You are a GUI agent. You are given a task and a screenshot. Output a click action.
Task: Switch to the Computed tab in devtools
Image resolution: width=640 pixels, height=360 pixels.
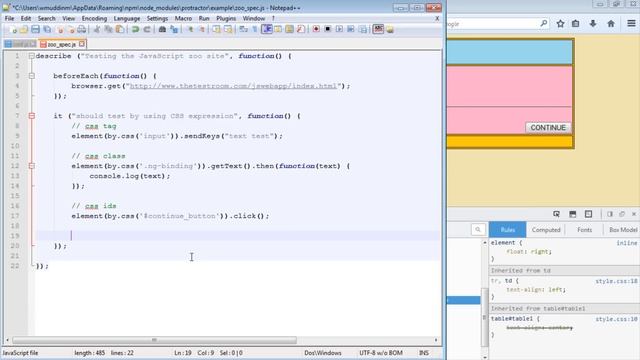(x=546, y=230)
